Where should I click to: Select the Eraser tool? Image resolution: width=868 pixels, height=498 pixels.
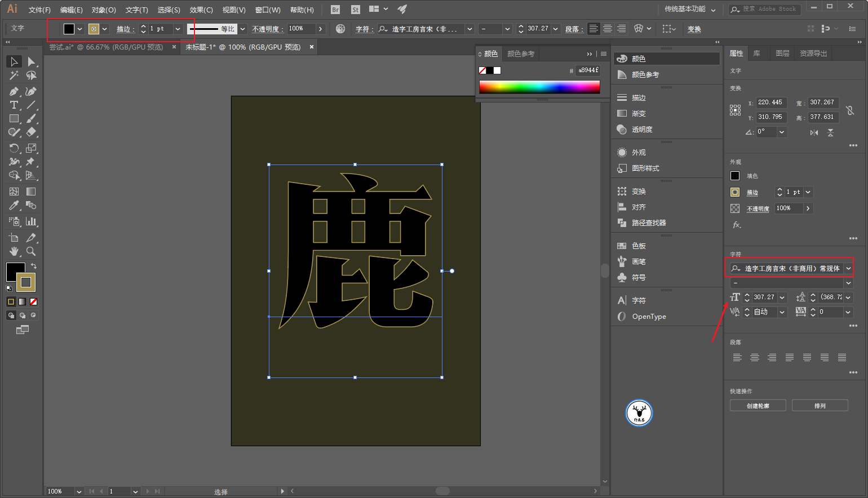[32, 132]
